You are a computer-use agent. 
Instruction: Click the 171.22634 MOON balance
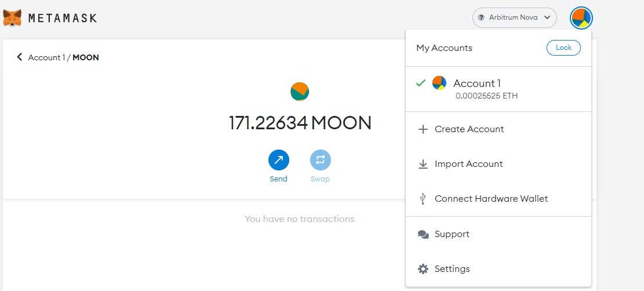point(300,122)
